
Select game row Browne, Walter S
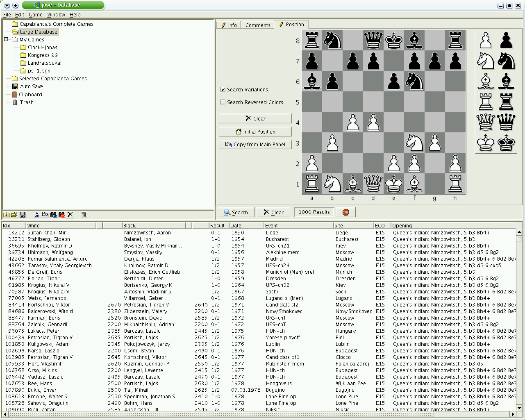(259, 397)
